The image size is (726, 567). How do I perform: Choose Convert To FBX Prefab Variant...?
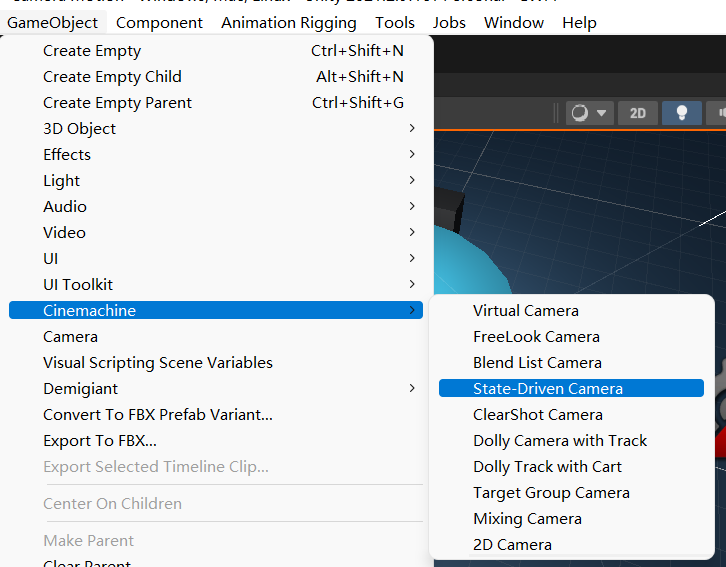point(158,414)
